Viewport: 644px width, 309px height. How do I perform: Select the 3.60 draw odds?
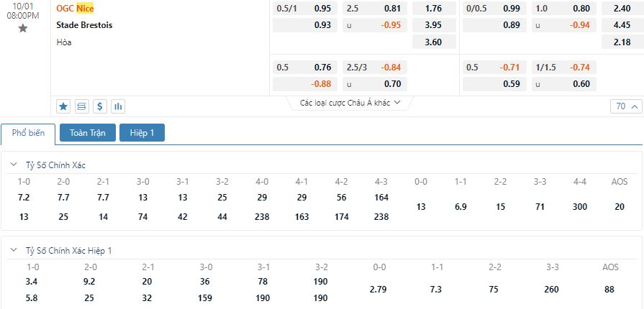(x=434, y=42)
